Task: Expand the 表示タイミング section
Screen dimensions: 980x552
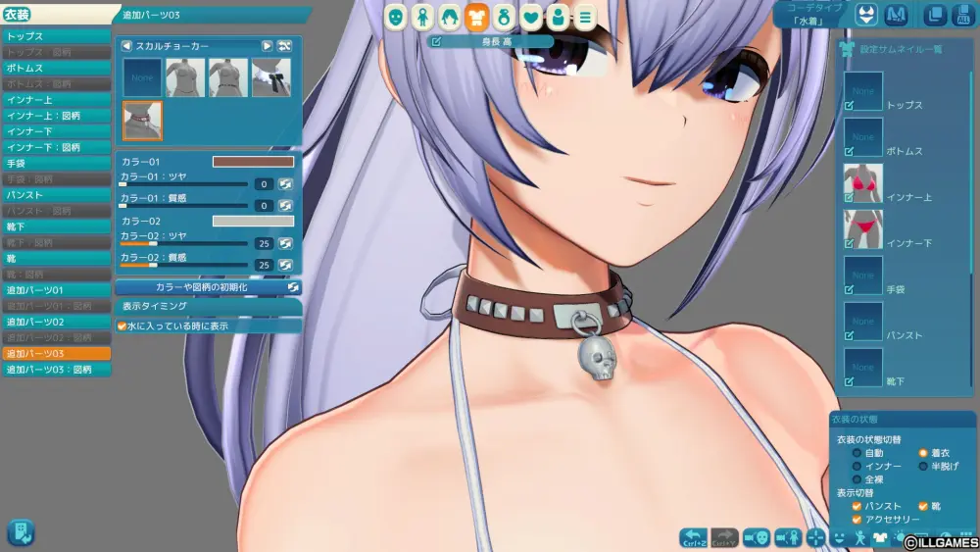Action: click(209, 306)
